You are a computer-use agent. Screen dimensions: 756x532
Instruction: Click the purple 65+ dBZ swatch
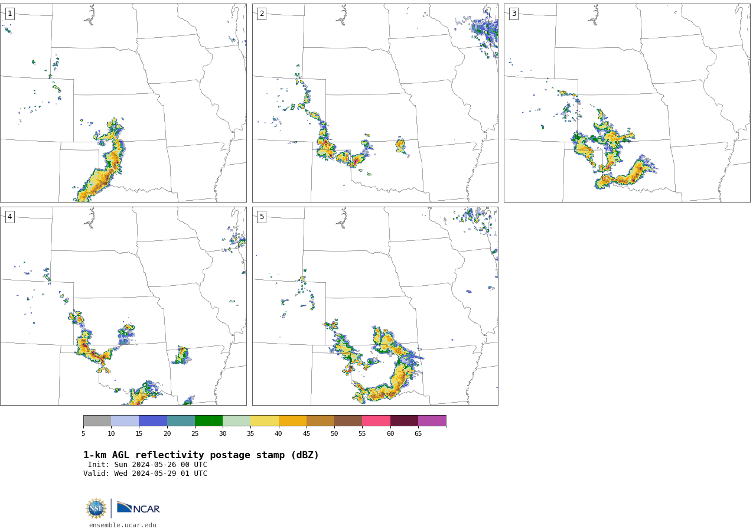coord(432,421)
